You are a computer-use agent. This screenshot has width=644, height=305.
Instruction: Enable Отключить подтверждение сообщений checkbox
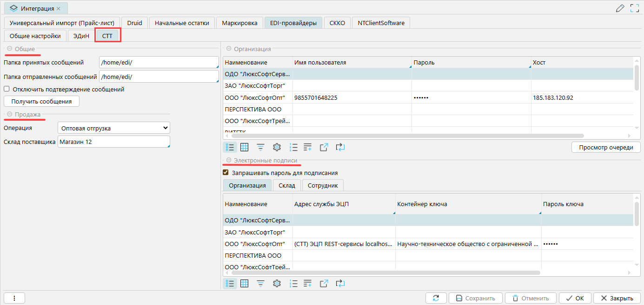[7, 89]
